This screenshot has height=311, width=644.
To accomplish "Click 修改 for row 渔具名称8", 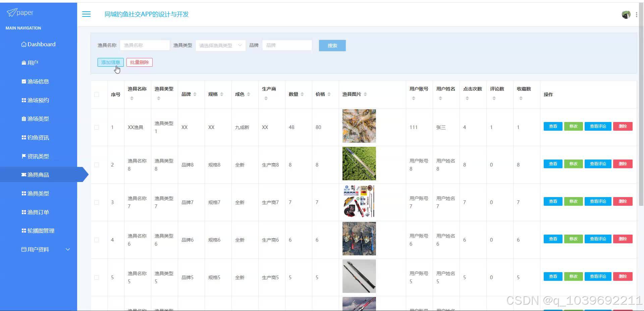I will (573, 164).
